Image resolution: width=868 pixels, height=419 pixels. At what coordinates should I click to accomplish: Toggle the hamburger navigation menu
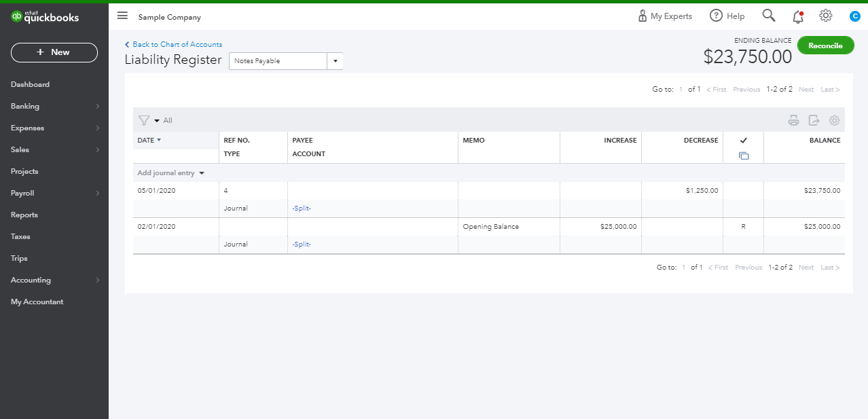(122, 16)
